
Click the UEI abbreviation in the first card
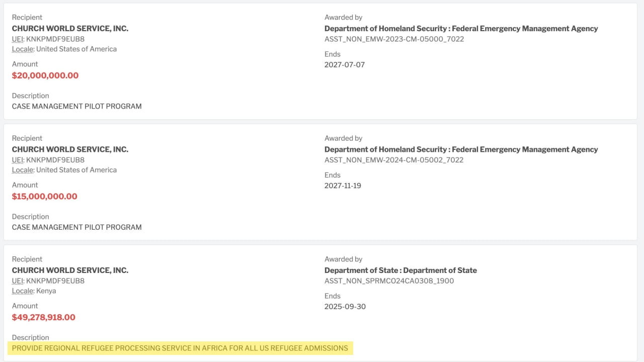click(18, 39)
